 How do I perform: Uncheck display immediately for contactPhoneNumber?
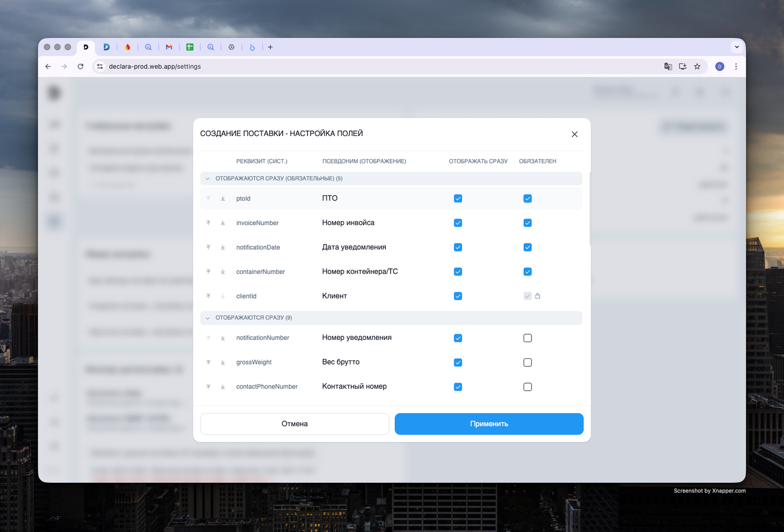(458, 387)
